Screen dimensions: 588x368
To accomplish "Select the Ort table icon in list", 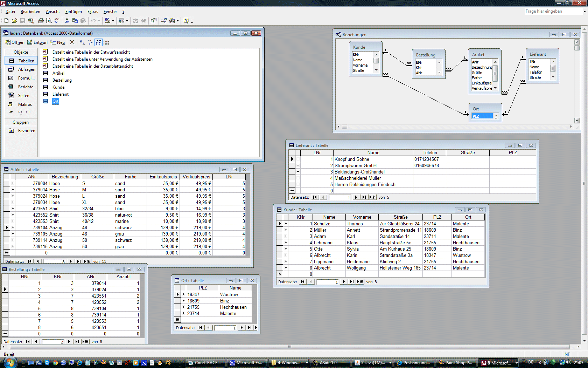I will coord(45,101).
